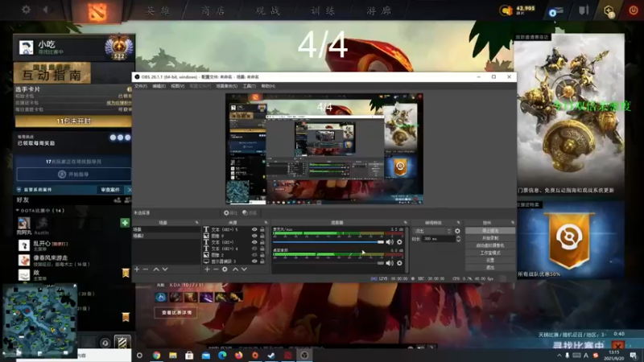Toggle visibility eye of 图像 2 source
This screenshot has height=362, width=644.
pyautogui.click(x=254, y=255)
